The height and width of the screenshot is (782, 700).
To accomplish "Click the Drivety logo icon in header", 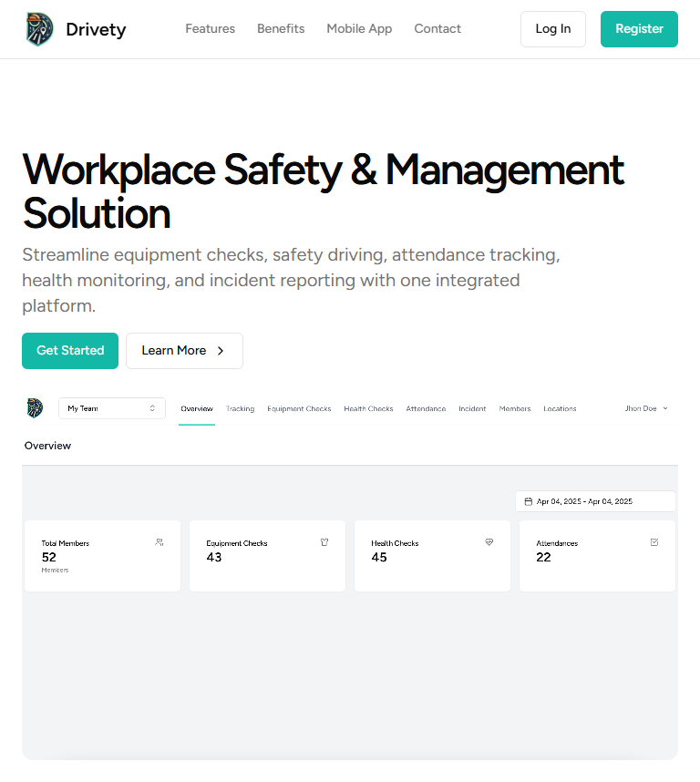I will click(x=40, y=29).
